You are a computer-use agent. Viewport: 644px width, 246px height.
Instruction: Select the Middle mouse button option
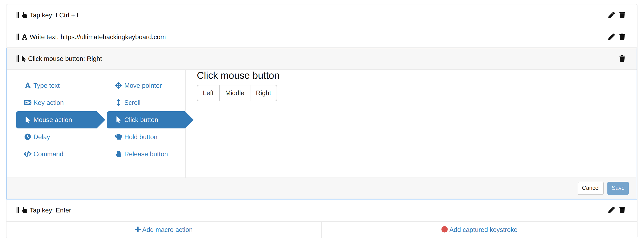coord(234,93)
